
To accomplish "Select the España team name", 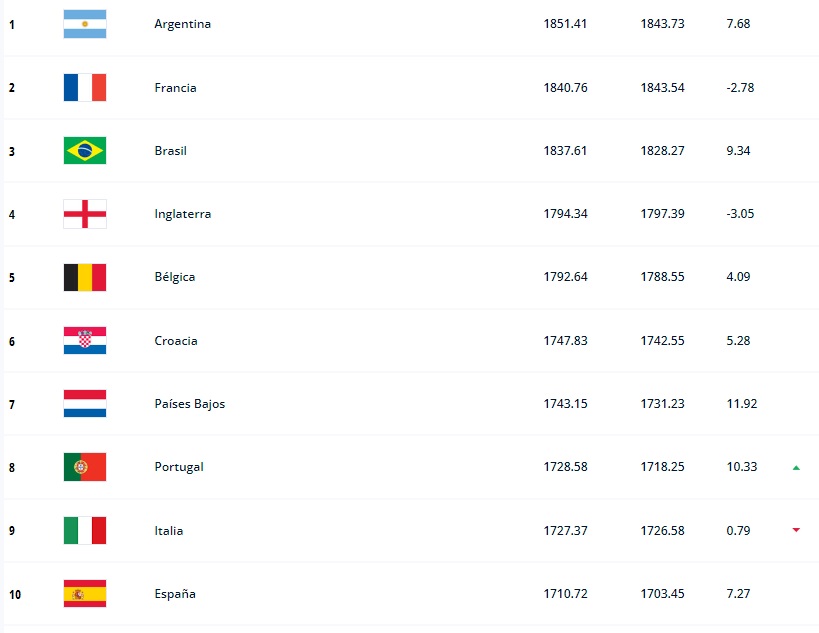I will click(x=175, y=594).
